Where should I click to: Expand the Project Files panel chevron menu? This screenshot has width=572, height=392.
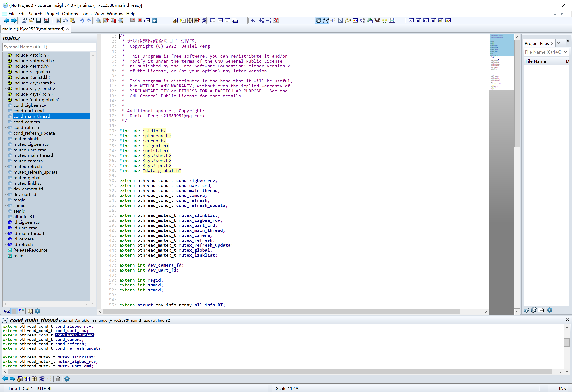[x=559, y=43]
